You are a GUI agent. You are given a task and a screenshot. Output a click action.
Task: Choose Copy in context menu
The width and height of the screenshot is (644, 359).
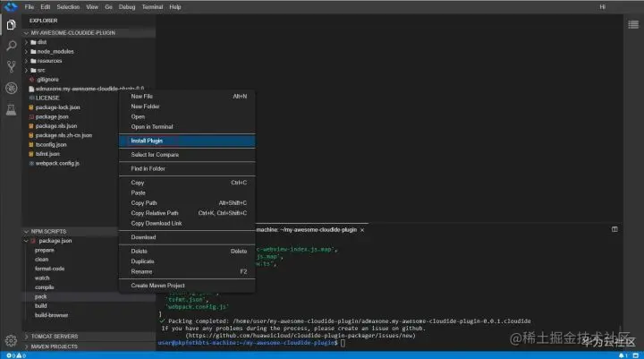coord(187,183)
